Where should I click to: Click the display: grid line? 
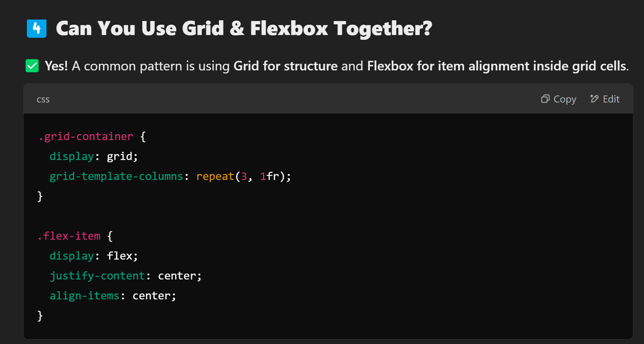click(94, 157)
